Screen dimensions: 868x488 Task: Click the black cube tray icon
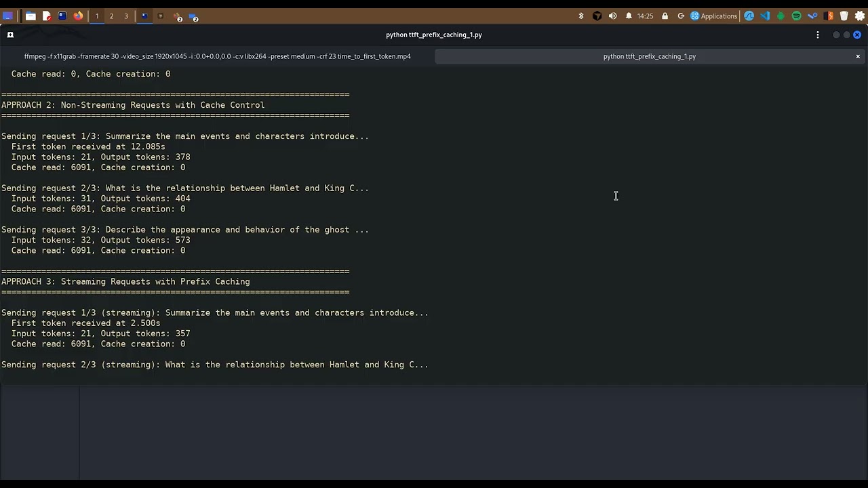tap(597, 16)
